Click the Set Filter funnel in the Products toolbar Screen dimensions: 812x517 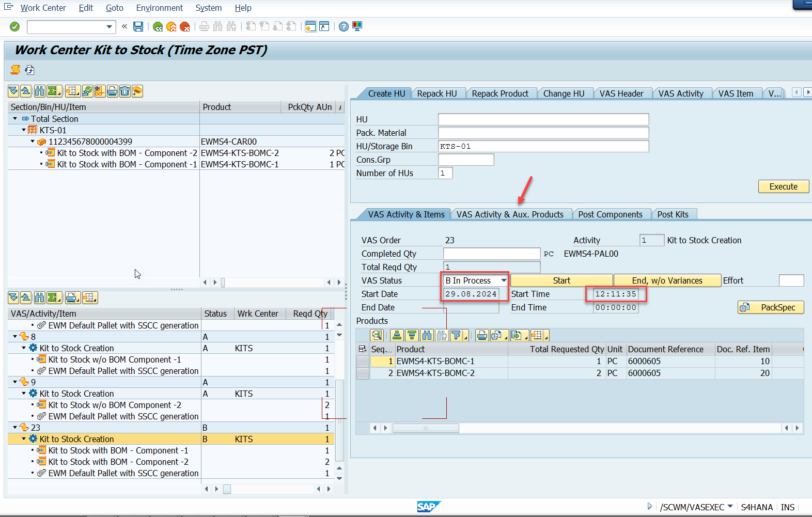457,335
